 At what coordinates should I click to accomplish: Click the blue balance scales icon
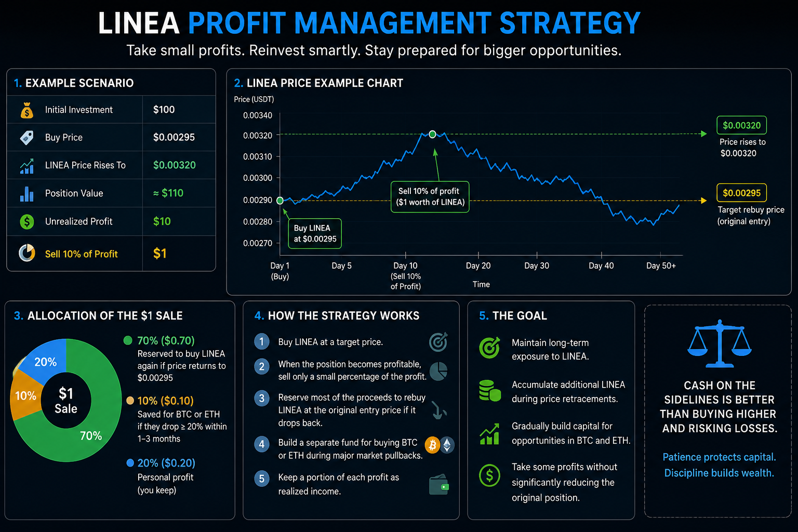720,343
